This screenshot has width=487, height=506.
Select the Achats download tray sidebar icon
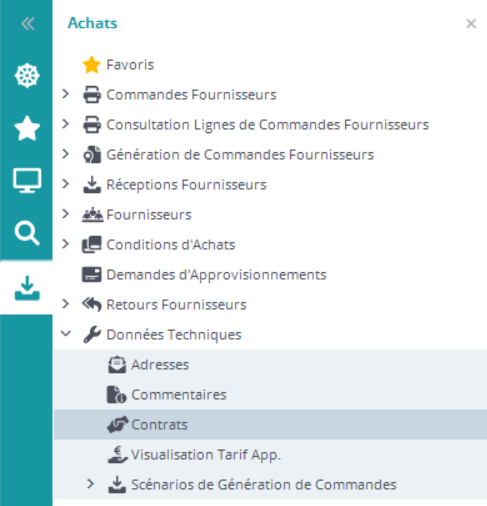[x=27, y=288]
